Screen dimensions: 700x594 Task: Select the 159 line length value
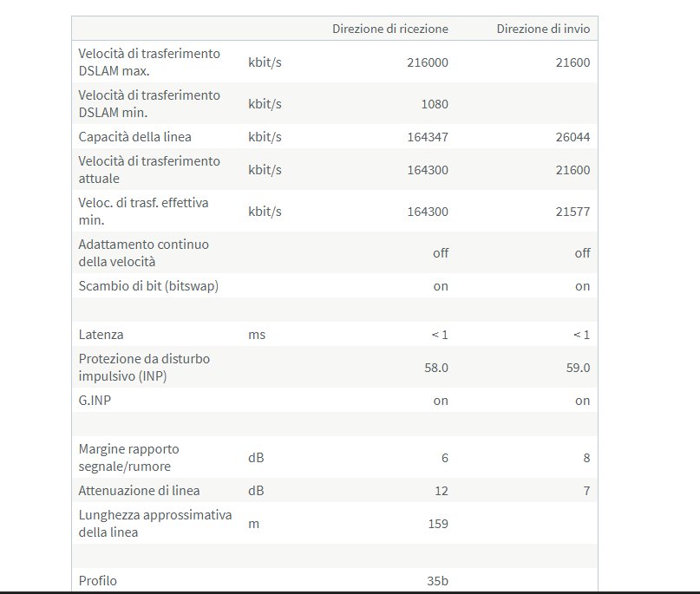tap(438, 524)
